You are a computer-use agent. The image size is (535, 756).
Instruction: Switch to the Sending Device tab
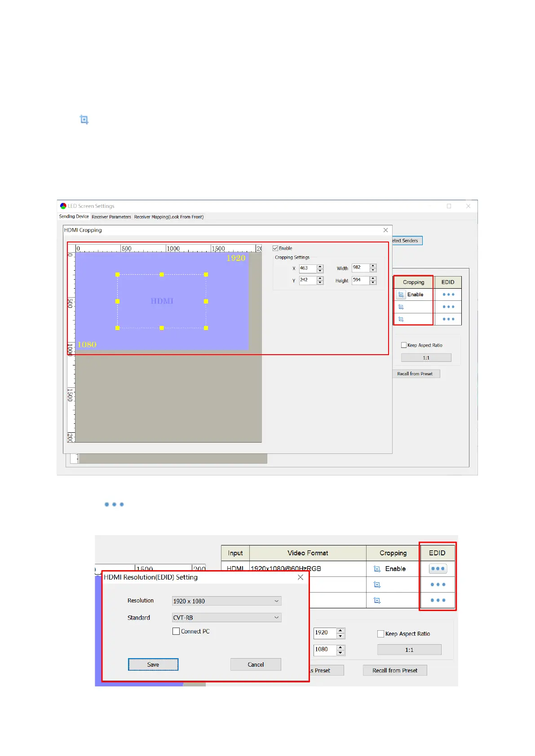(74, 216)
